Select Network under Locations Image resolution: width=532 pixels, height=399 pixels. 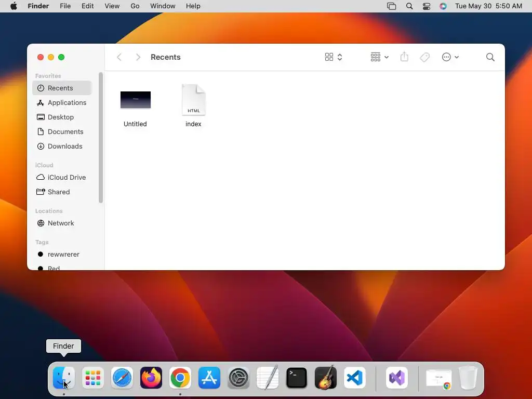[x=62, y=223]
